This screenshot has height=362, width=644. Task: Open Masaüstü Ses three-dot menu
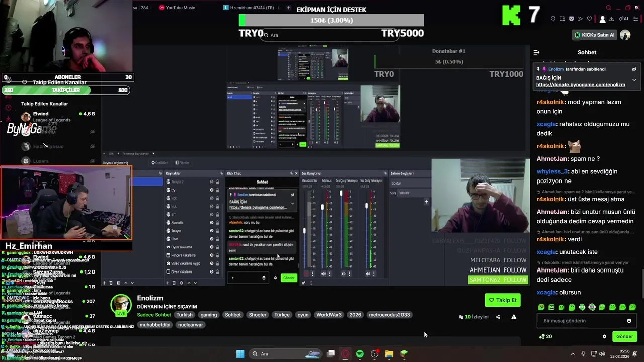pyautogui.click(x=312, y=274)
